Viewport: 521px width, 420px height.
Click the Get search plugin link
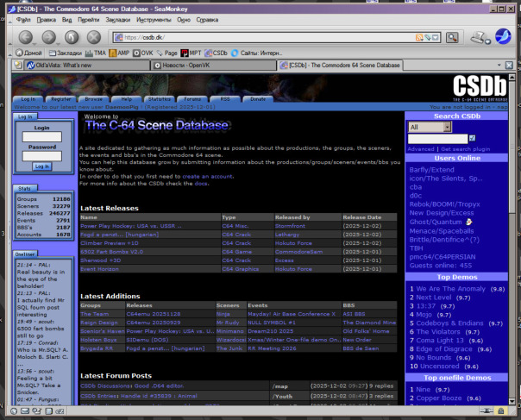[465, 149]
